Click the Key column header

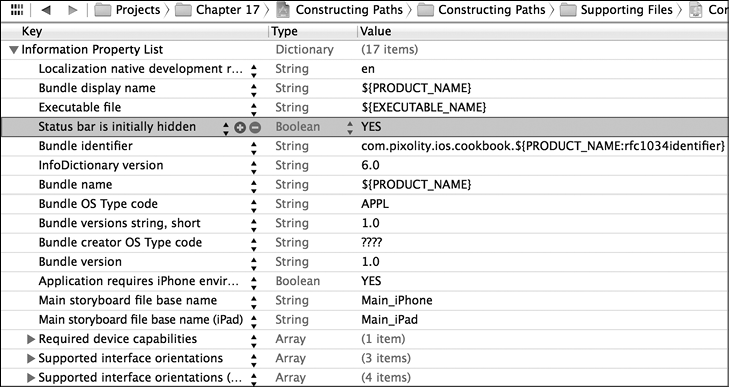point(32,31)
